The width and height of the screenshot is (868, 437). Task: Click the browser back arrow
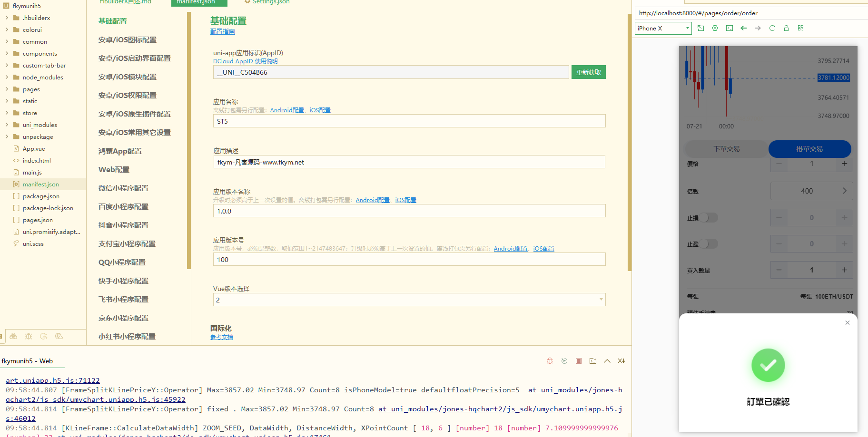pyautogui.click(x=743, y=28)
